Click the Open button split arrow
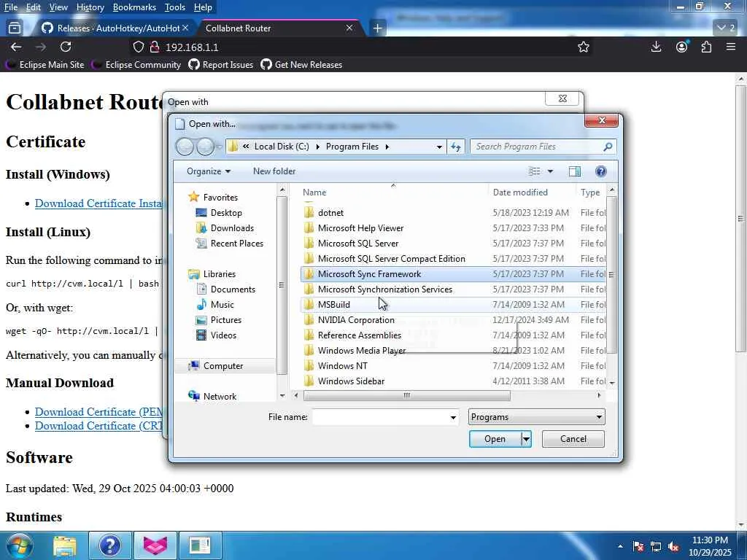Image resolution: width=747 pixels, height=560 pixels. tap(526, 439)
